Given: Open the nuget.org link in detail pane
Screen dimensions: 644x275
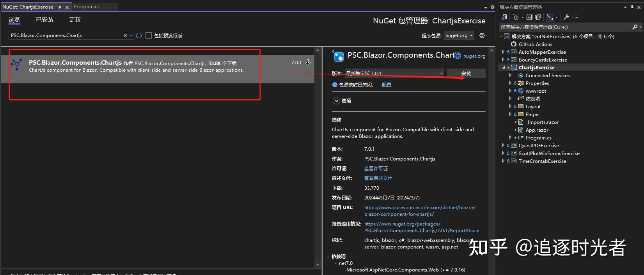Looking at the screenshot, I should [x=474, y=56].
